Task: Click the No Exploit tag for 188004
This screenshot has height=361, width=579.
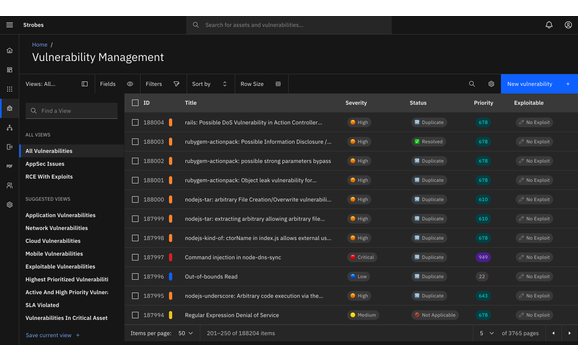Action: coord(534,123)
